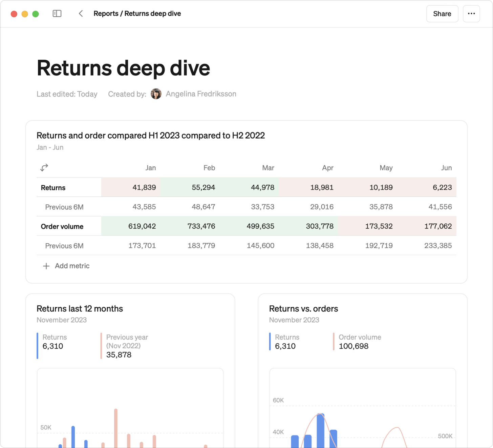Click previous order value 145,600
Image resolution: width=493 pixels, height=448 pixels.
coord(261,245)
